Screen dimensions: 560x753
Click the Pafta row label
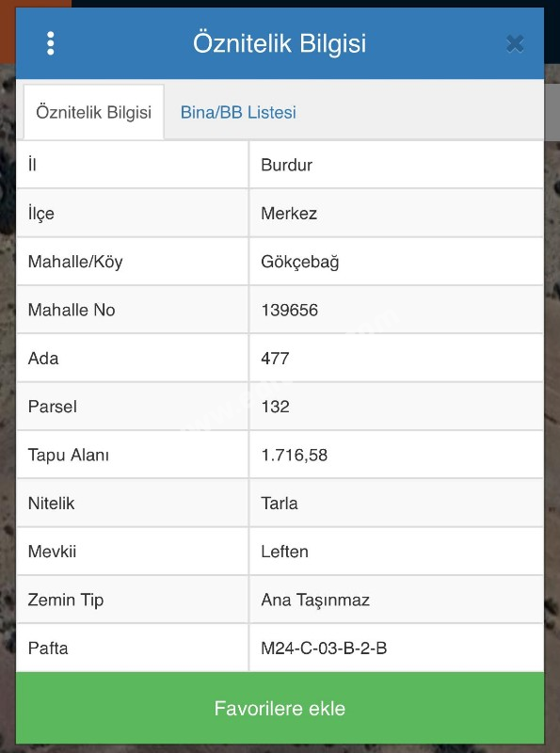[x=48, y=649]
